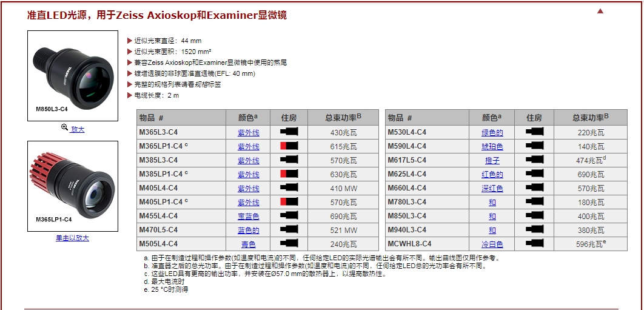Viewport: 644px width, 310px height.
Task: Click housing icon in M385L3-C4 row
Action: click(x=289, y=160)
